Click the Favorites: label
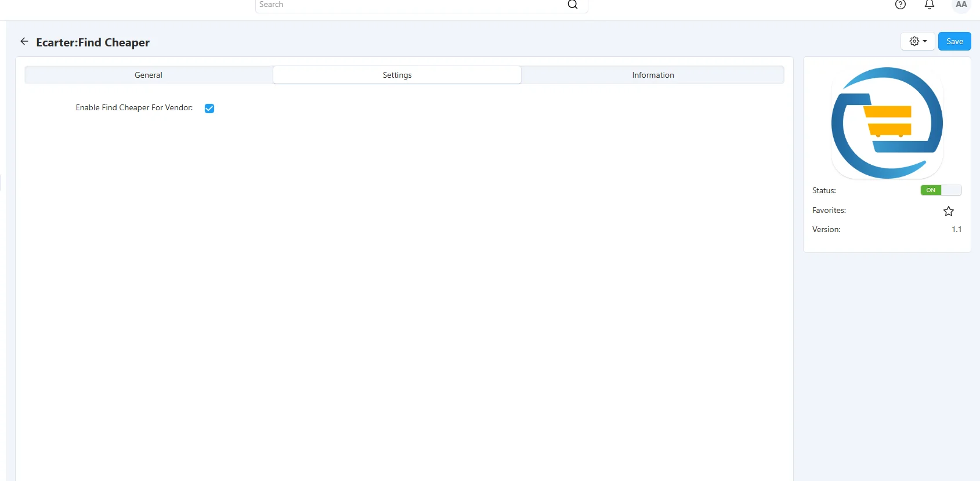Viewport: 980px width, 481px height. pos(829,211)
